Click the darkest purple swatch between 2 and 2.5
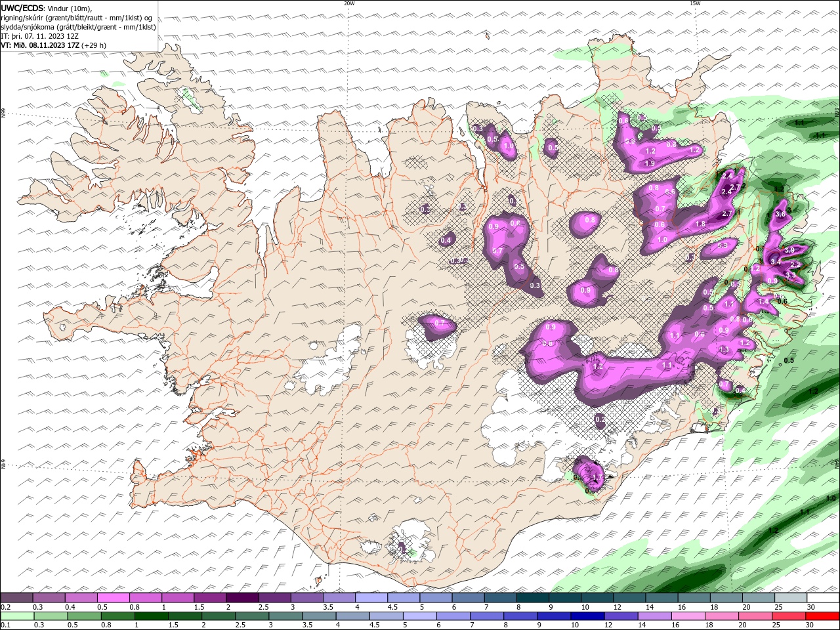Image resolution: width=840 pixels, height=630 pixels. 242,598
